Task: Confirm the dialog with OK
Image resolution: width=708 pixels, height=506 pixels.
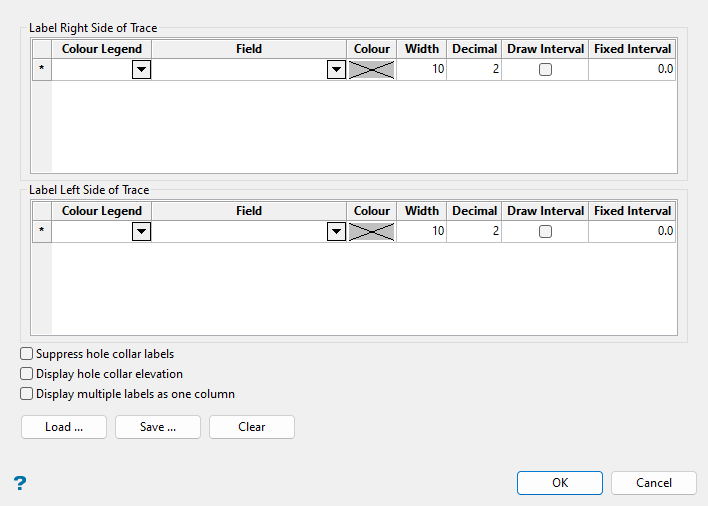Action: pyautogui.click(x=560, y=483)
